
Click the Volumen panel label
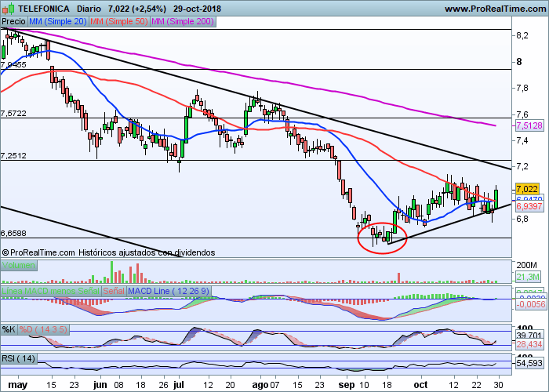click(x=19, y=265)
